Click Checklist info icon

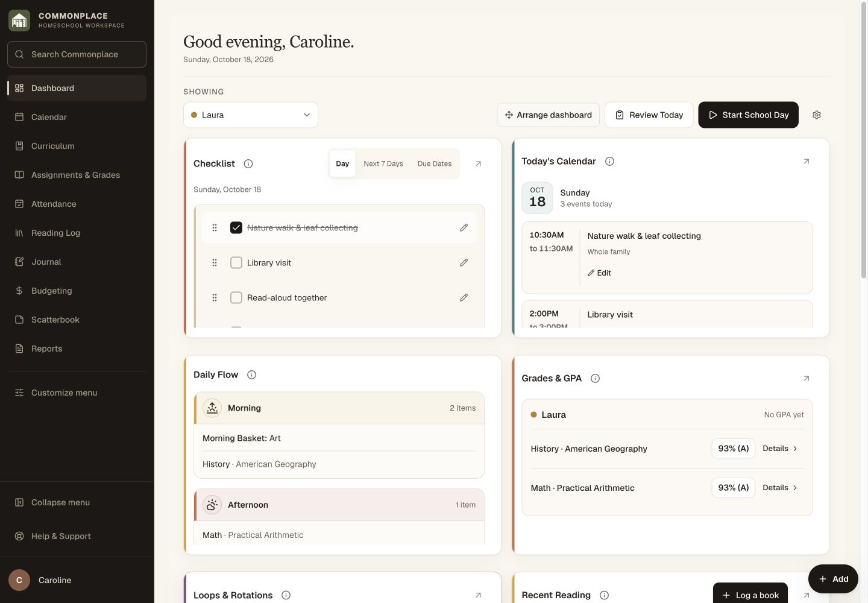pyautogui.click(x=248, y=163)
